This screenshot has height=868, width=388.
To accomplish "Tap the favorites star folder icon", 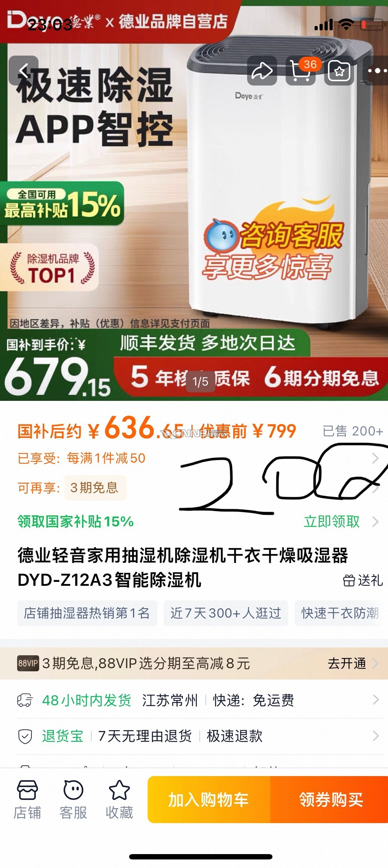I will (x=339, y=71).
